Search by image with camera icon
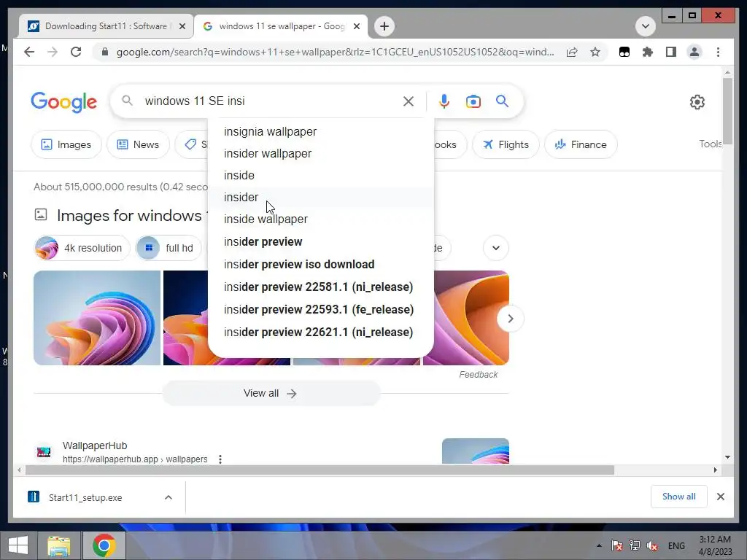The height and width of the screenshot is (560, 747). pyautogui.click(x=473, y=101)
